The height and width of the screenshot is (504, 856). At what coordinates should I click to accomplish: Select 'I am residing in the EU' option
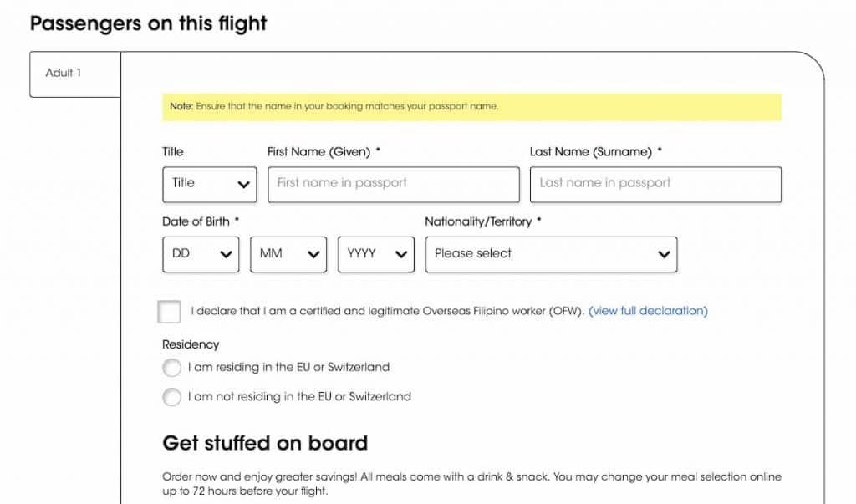pos(171,368)
